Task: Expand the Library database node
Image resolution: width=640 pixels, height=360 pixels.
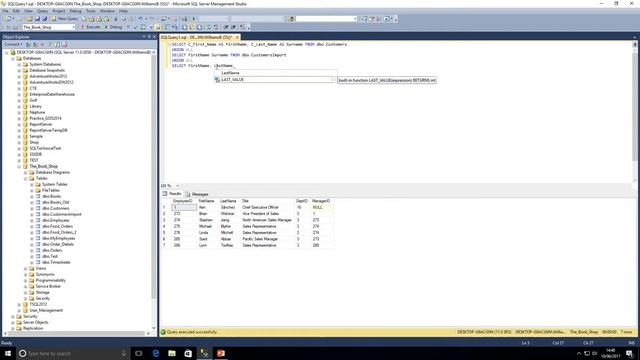Action: point(19,106)
